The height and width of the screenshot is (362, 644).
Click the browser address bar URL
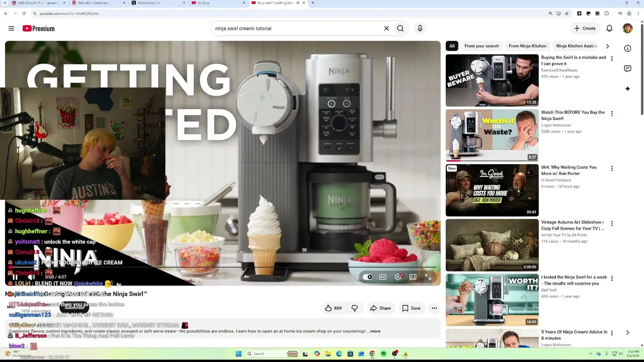click(x=69, y=14)
